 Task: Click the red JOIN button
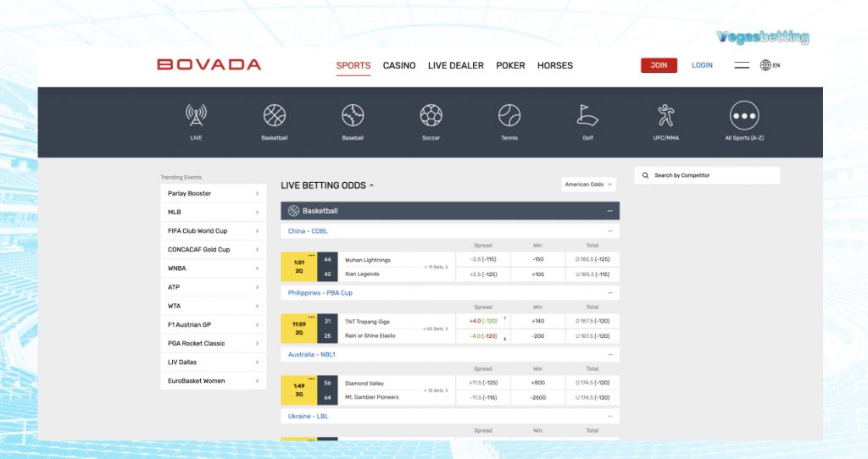point(659,65)
